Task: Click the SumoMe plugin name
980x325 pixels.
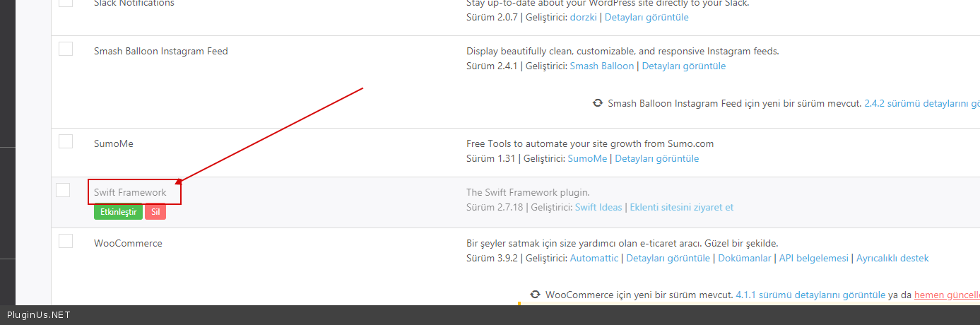Action: tap(114, 143)
